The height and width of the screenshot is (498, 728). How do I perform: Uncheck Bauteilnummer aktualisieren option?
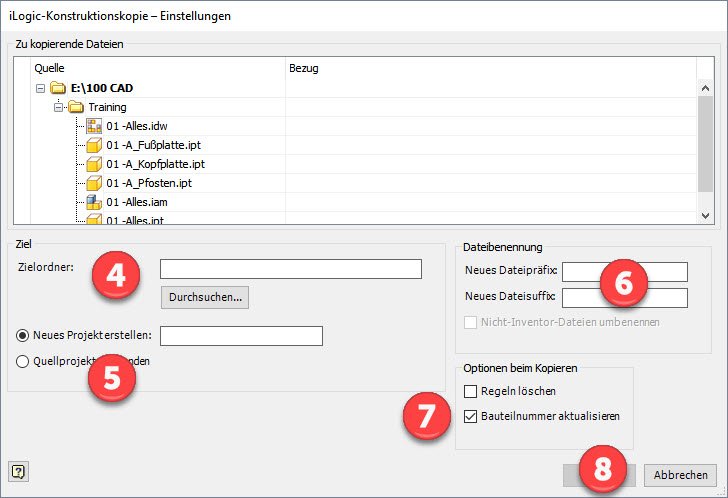(x=471, y=414)
